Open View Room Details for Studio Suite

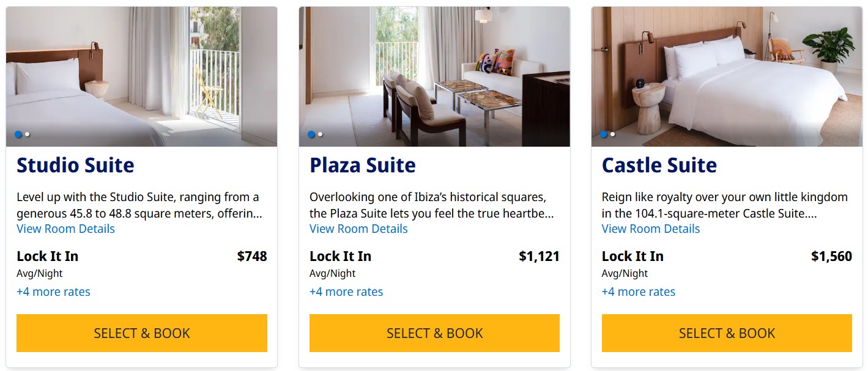(65, 229)
